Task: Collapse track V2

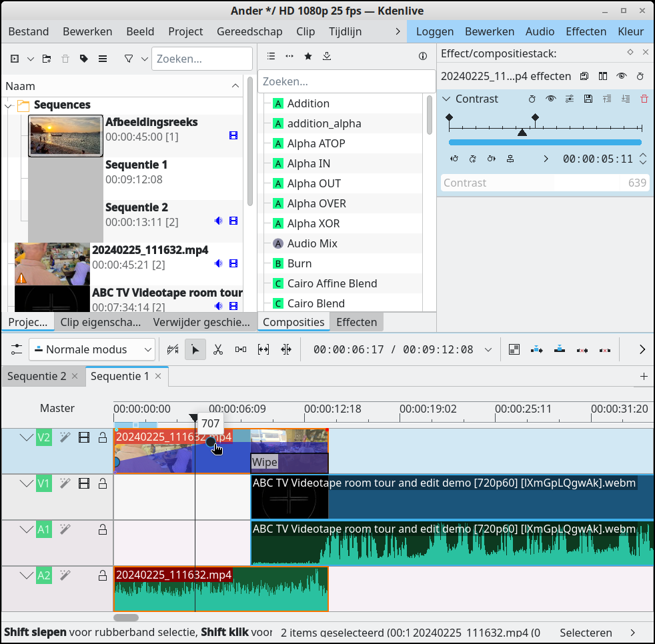Action: (x=26, y=437)
